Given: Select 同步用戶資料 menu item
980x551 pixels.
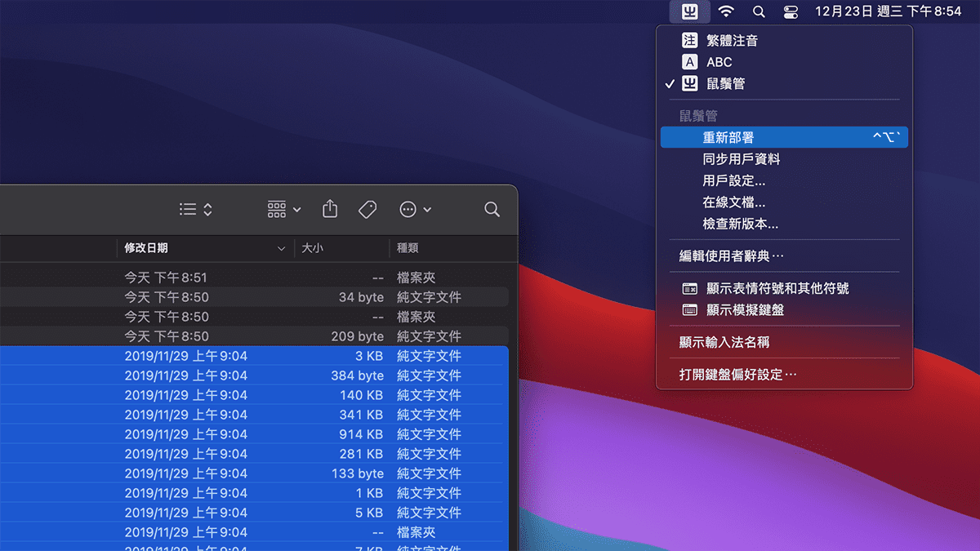Looking at the screenshot, I should click(741, 159).
